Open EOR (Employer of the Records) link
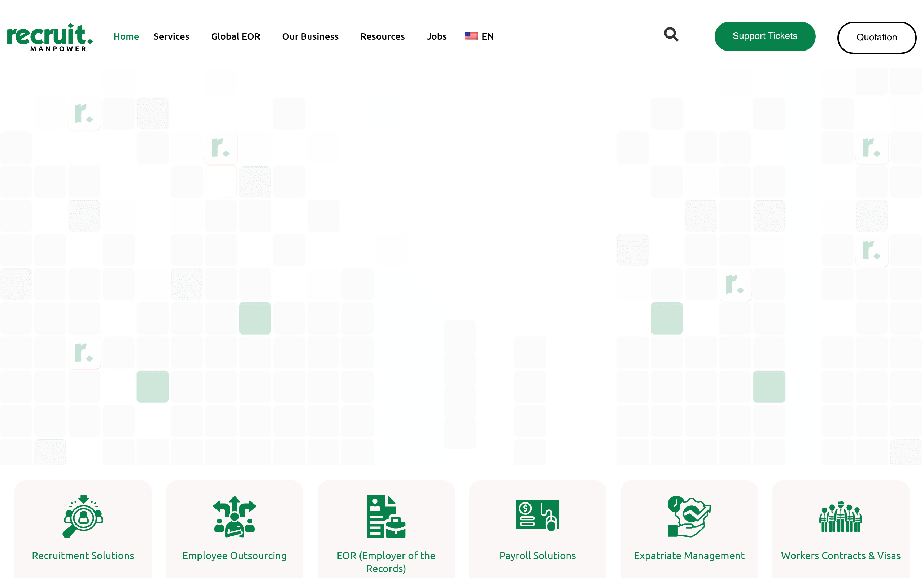Screen dimensions: 924x578 point(386,562)
